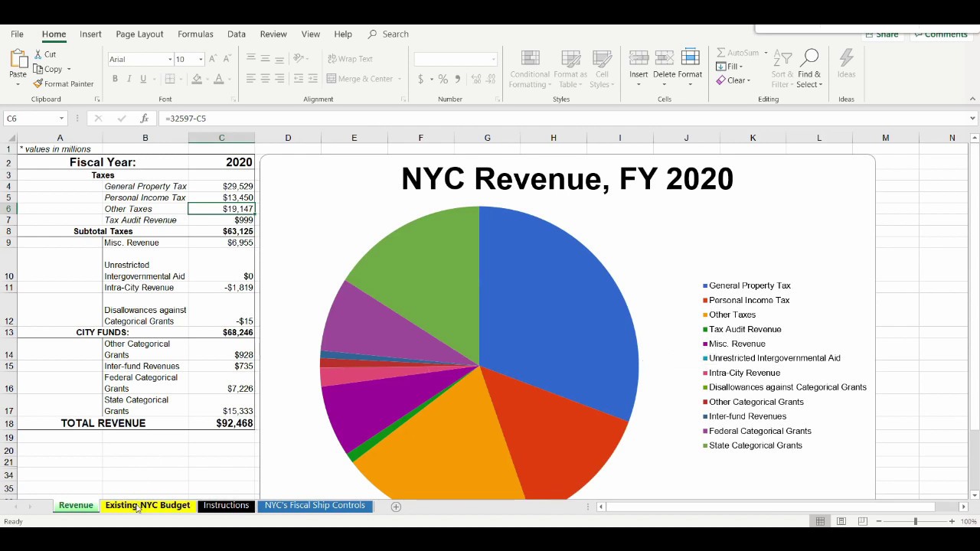Click the Decrease Font Size icon
The height and width of the screenshot is (551, 980).
(227, 59)
